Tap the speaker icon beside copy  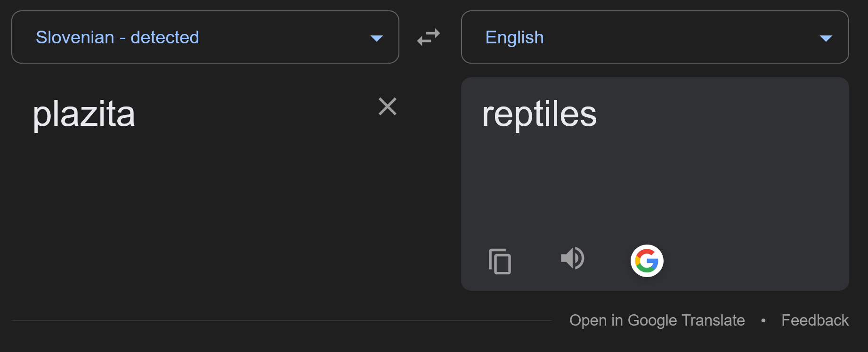pos(572,258)
